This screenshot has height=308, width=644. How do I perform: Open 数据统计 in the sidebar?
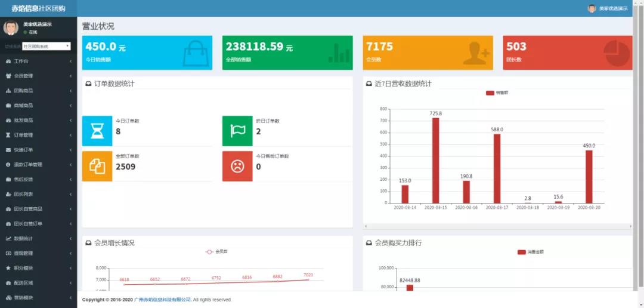pyautogui.click(x=38, y=239)
